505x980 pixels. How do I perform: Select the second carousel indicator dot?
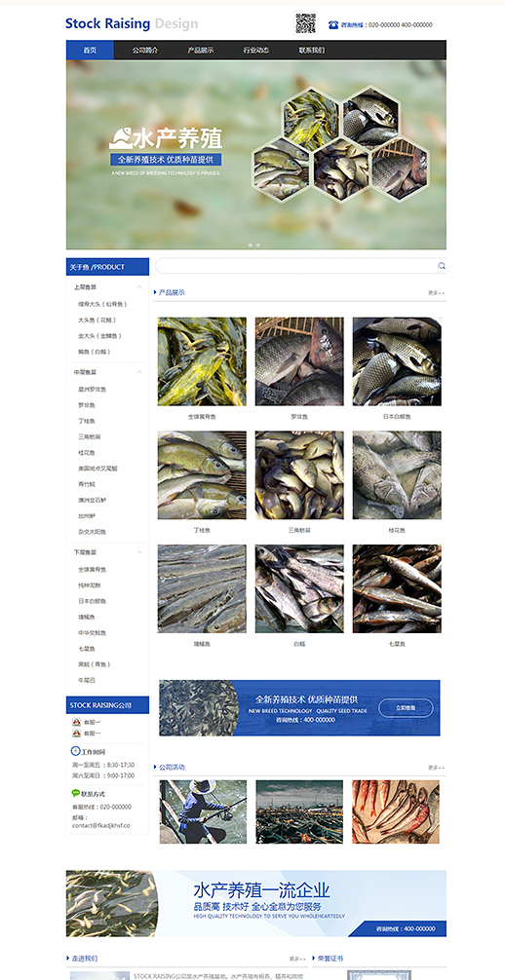[x=258, y=245]
